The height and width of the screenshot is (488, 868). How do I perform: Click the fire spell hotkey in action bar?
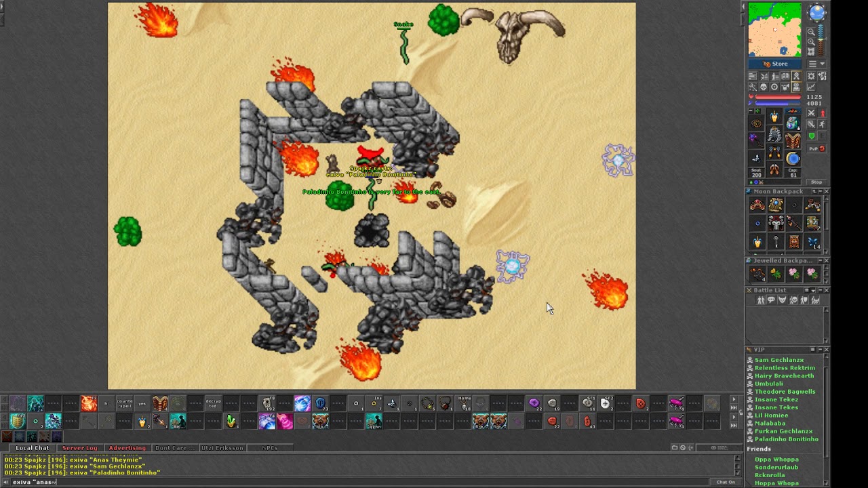pyautogui.click(x=89, y=403)
